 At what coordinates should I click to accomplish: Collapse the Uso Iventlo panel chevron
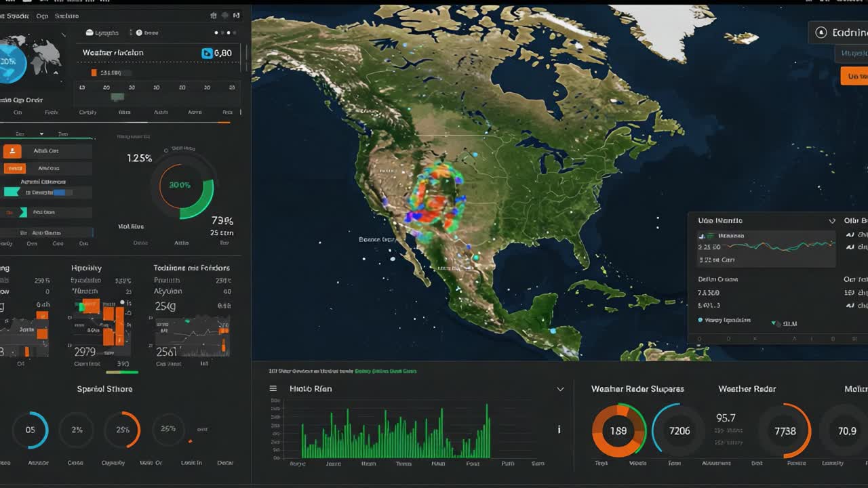coord(831,220)
